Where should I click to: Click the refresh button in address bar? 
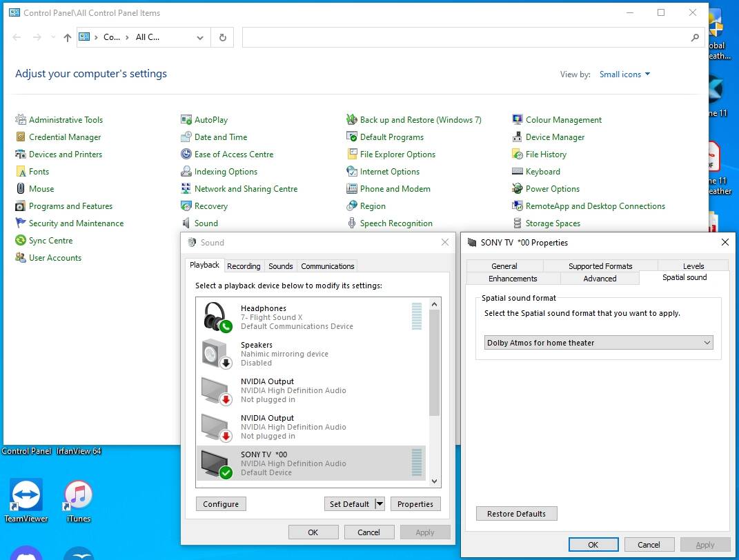(x=222, y=37)
